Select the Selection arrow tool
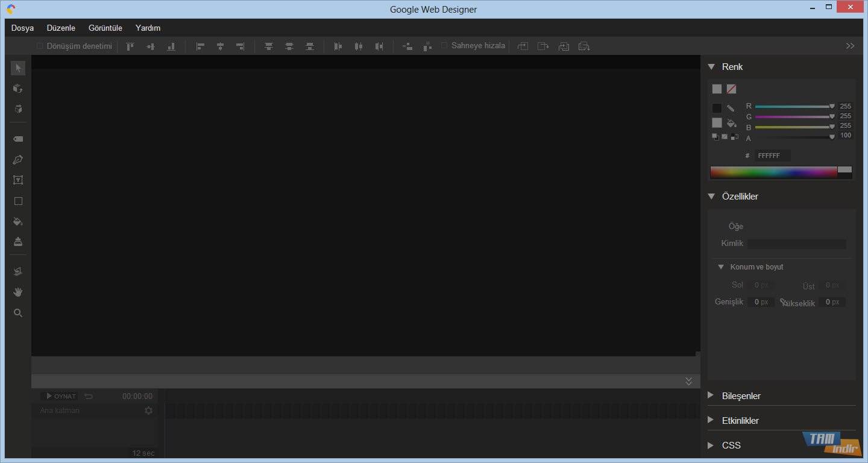 click(x=18, y=68)
